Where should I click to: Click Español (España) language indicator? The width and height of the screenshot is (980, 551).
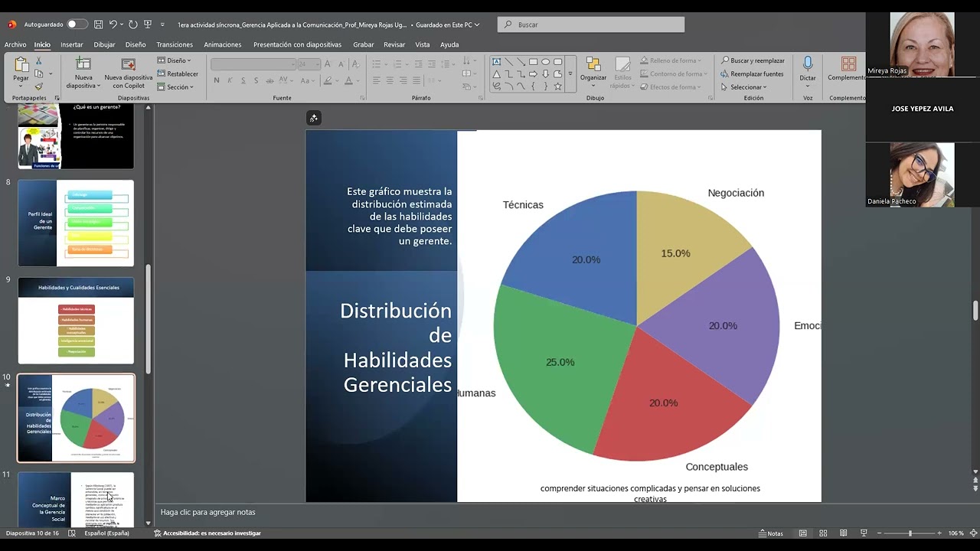106,533
